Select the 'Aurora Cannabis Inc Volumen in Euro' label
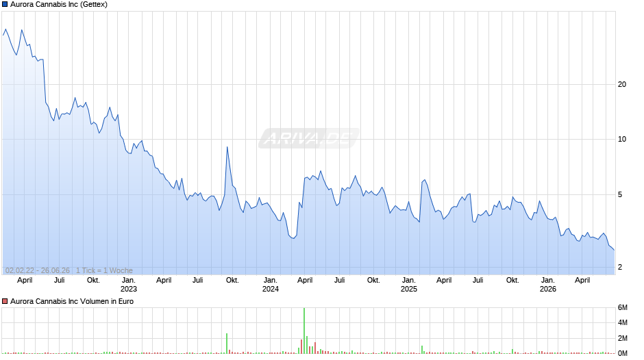This screenshot has width=644, height=360. pos(72,301)
